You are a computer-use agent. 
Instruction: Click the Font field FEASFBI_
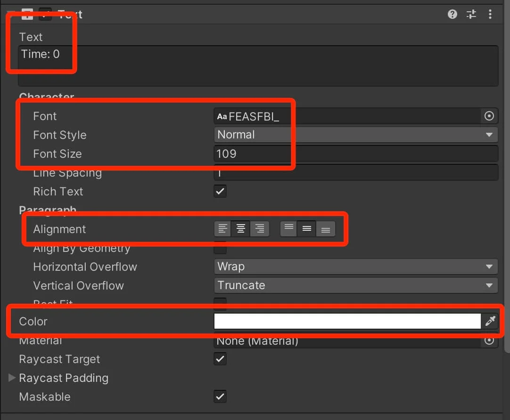pyautogui.click(x=347, y=116)
